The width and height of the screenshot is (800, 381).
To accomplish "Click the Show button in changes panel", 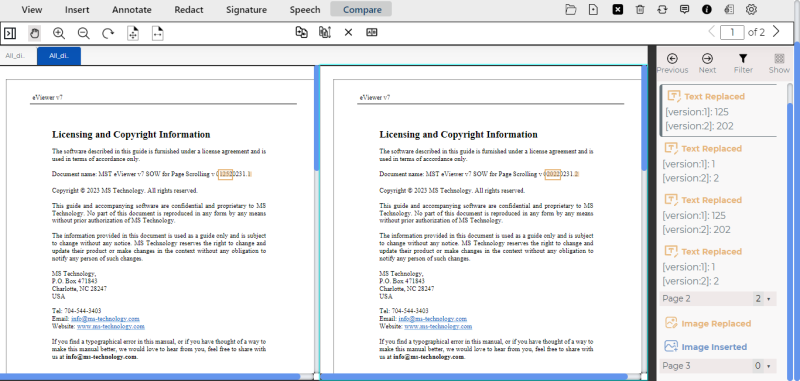I will (779, 64).
